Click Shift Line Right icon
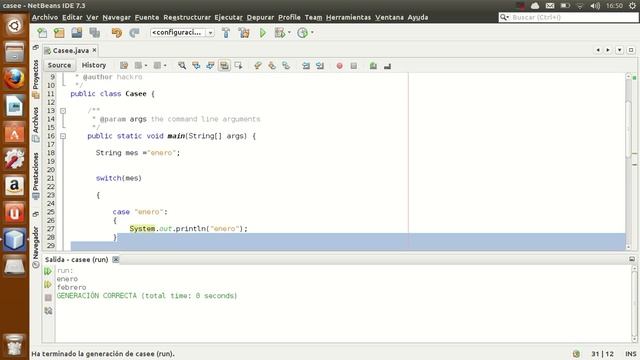640x360 pixels. coord(320,65)
